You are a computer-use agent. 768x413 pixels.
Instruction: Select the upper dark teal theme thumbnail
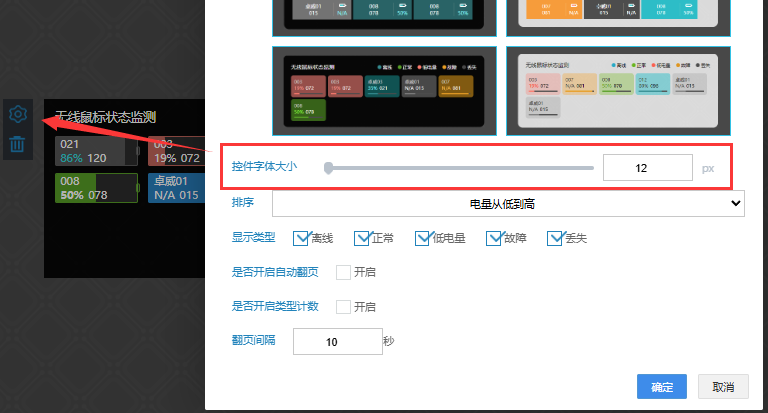[384, 18]
